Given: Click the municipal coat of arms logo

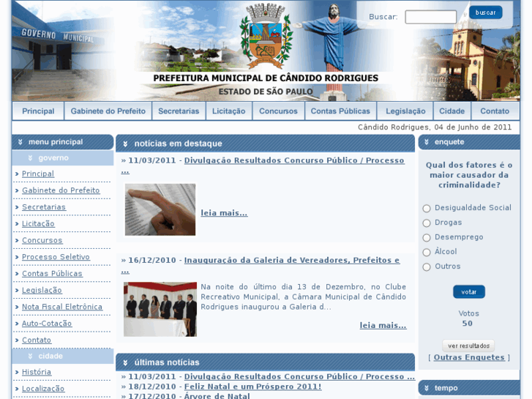Looking at the screenshot, I should click(266, 36).
